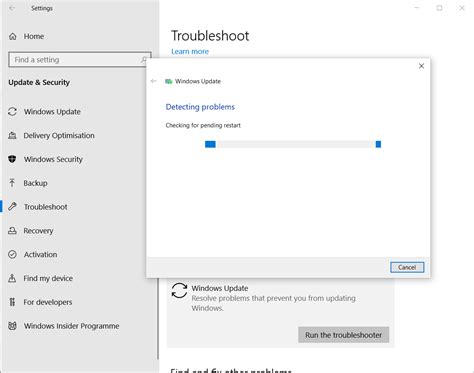Click the For developers icon
The height and width of the screenshot is (373, 474).
(x=12, y=302)
